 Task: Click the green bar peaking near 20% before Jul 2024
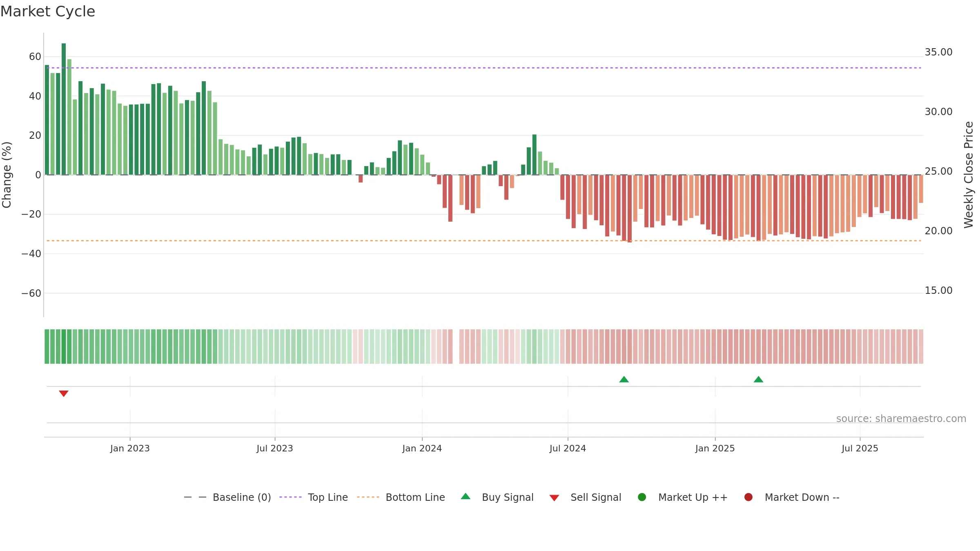[535, 155]
